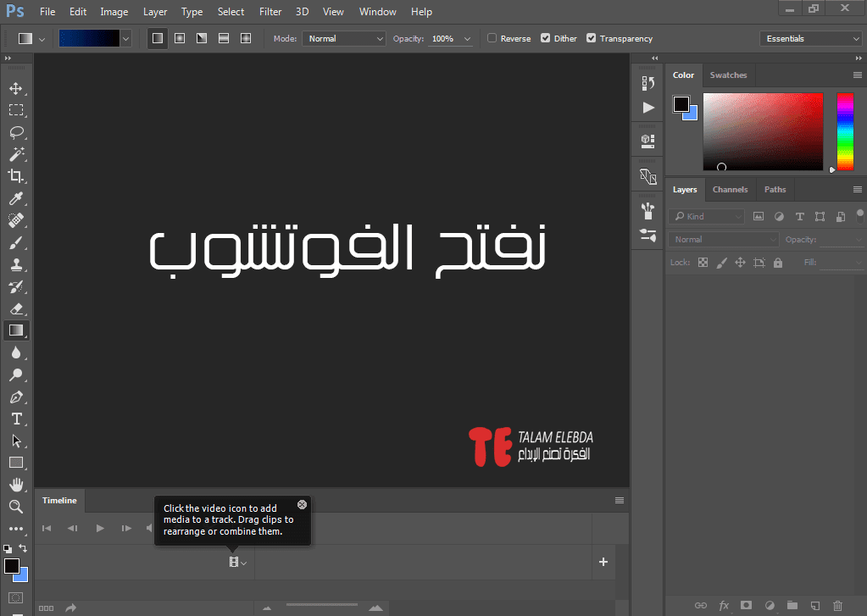The image size is (867, 616).
Task: Select the Dodge tool
Action: coord(16,375)
